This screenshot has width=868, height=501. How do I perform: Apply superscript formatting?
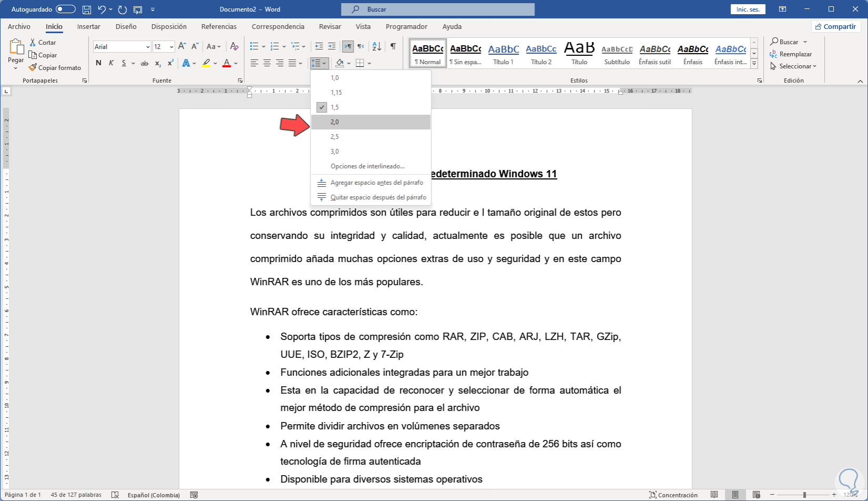pos(170,63)
